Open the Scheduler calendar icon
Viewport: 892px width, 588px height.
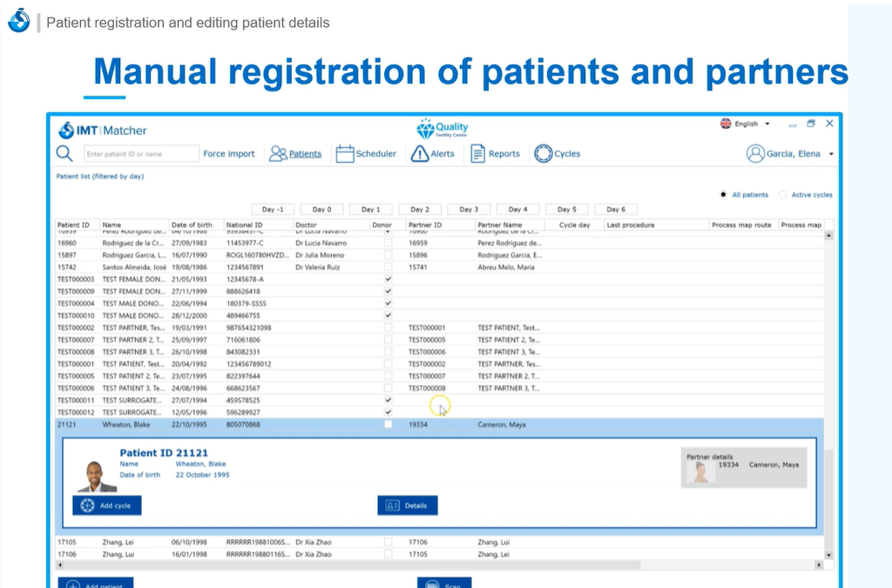(345, 154)
